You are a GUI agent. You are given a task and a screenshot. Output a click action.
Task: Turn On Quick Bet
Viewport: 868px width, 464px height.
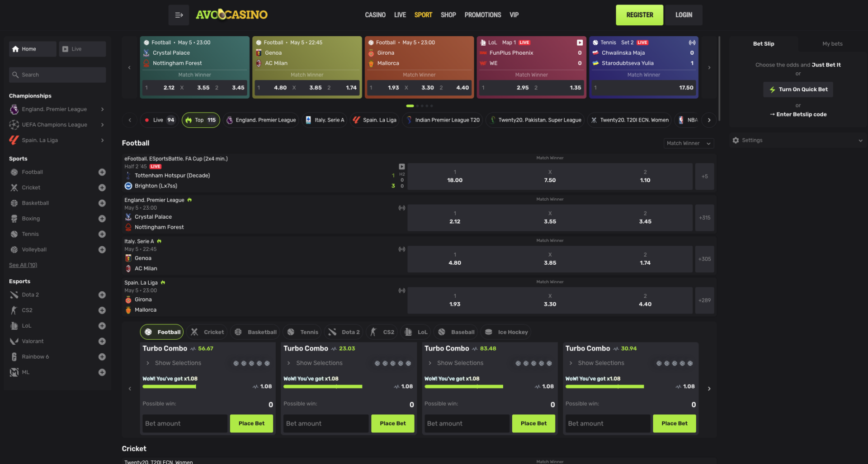798,89
